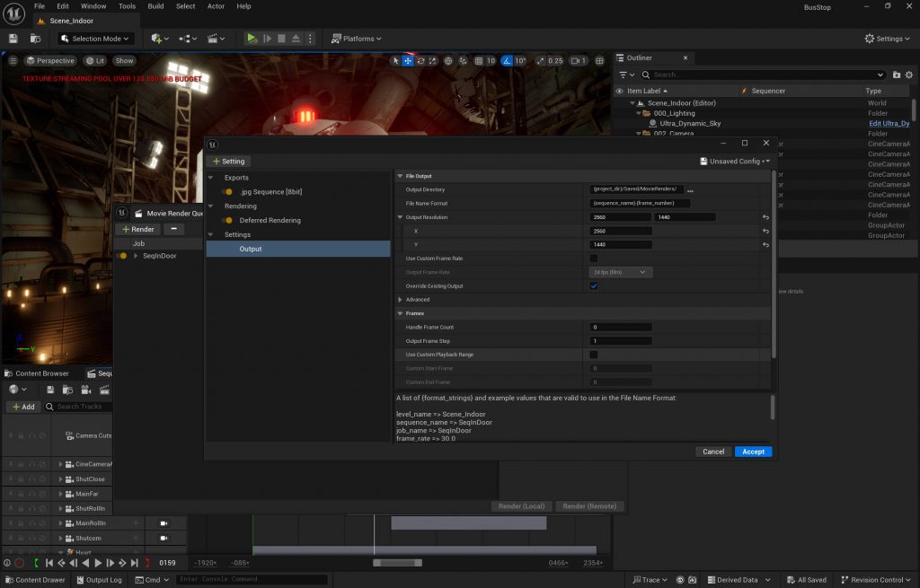Click the Outliner settings gear icon
The width and height of the screenshot is (920, 588).
910,75
